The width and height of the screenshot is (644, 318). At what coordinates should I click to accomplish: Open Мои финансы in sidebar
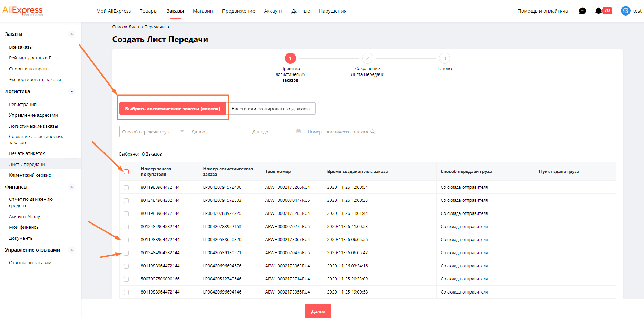pos(24,227)
